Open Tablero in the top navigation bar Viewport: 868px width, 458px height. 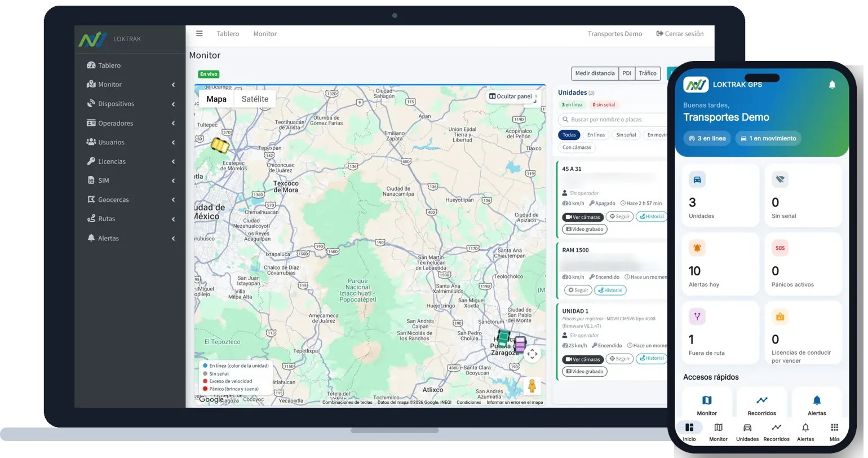(x=228, y=34)
